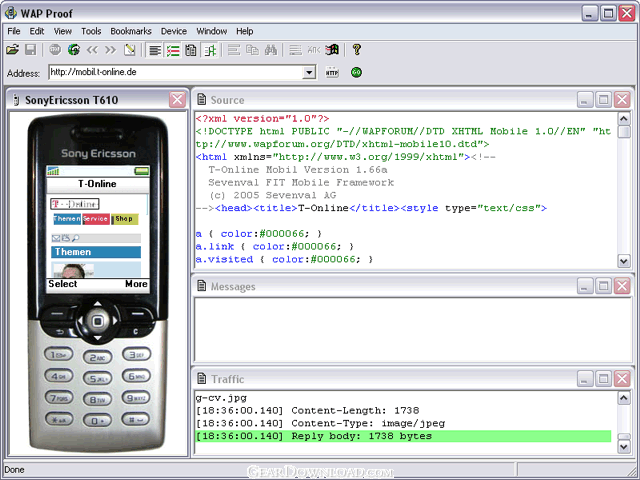
Task: Click the Themen tab on phone screen
Action: [67, 219]
